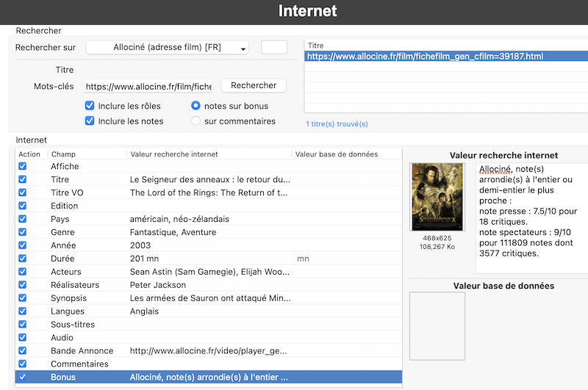The height and width of the screenshot is (390, 588).
Task: Select the allocine.fr URL result row
Action: pos(425,56)
